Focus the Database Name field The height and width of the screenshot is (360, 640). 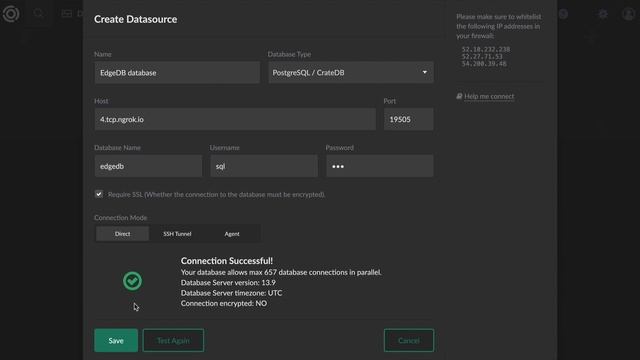[x=148, y=166]
